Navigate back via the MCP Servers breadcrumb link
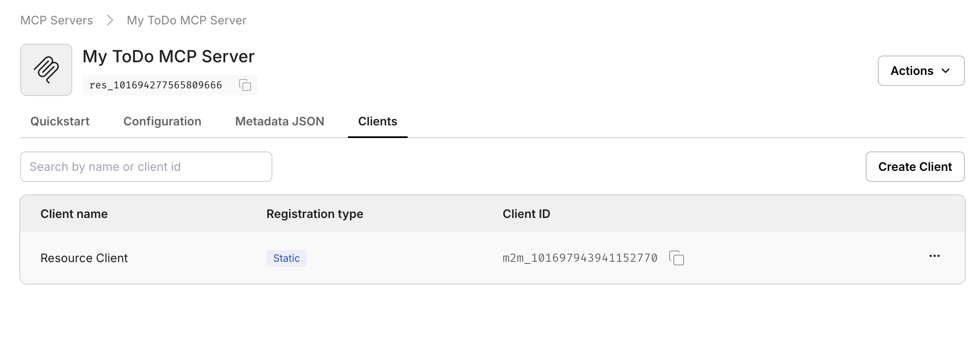 [x=57, y=20]
